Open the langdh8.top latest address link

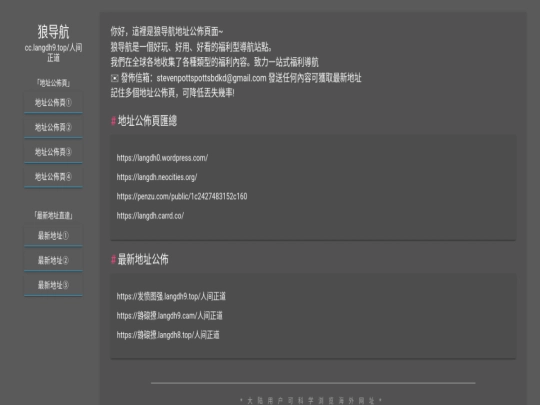[168, 335]
